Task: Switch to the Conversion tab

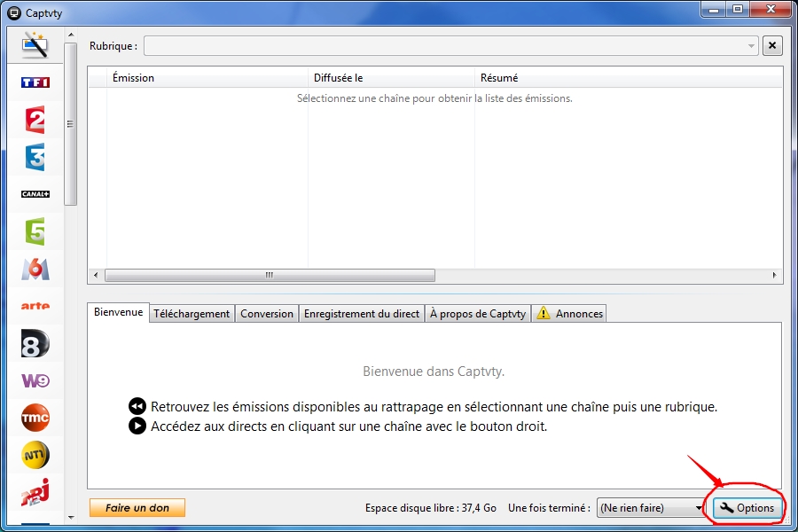Action: (x=267, y=314)
